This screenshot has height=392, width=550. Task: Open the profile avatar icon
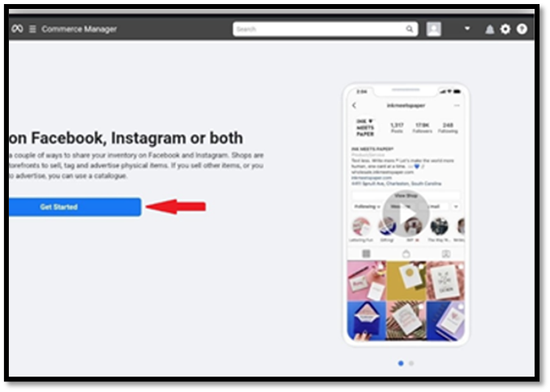[x=433, y=28]
